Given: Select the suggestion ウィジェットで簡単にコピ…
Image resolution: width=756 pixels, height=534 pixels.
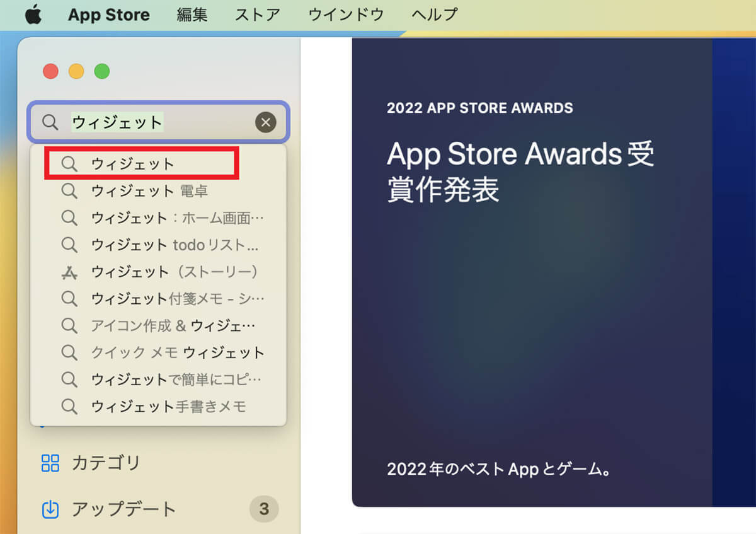Looking at the screenshot, I should click(x=158, y=380).
